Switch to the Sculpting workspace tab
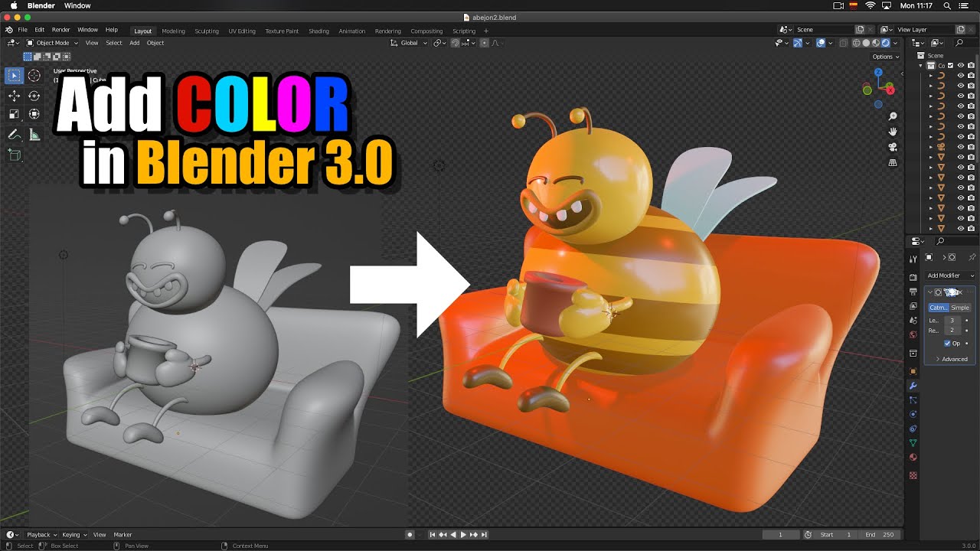 pos(207,31)
